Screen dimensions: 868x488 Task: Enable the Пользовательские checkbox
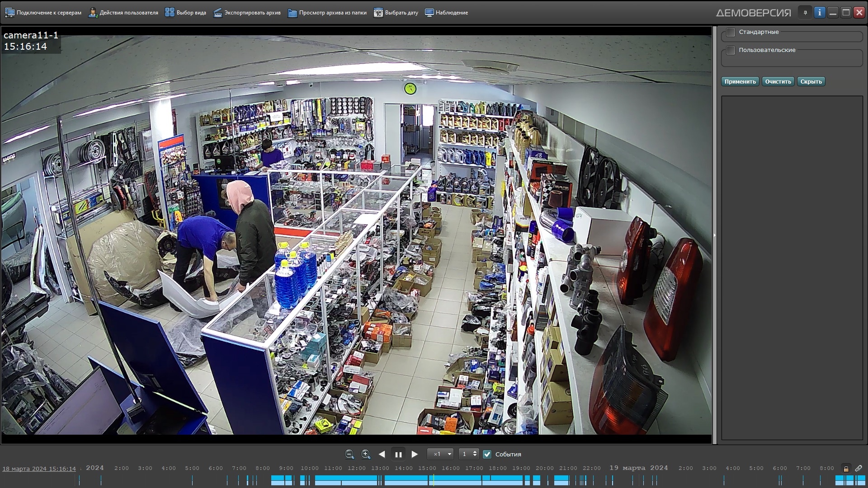(731, 50)
